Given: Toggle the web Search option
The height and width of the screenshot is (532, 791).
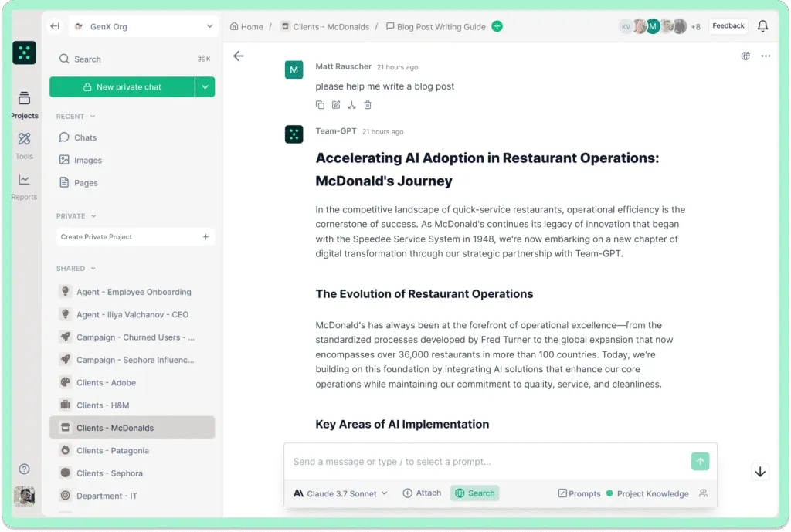Looking at the screenshot, I should point(475,493).
